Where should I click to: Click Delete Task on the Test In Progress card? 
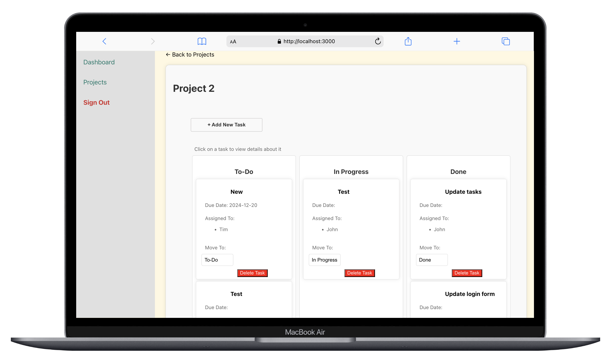[359, 273]
